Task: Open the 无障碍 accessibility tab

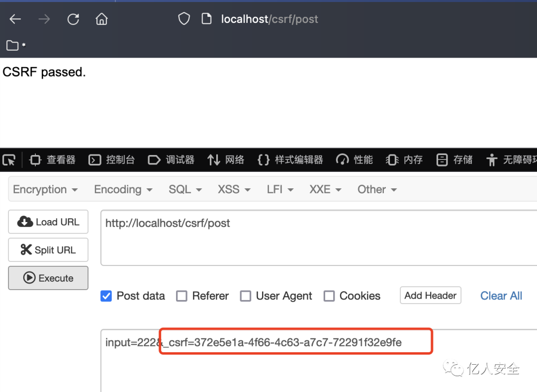Action: 511,160
